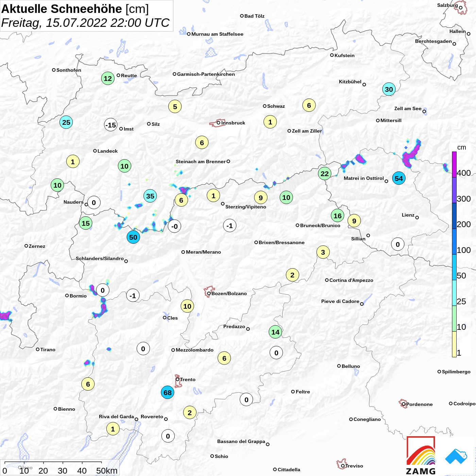476x476 pixels.
Task: Click the Matrei in Osttirol label
Action: [x=364, y=178]
